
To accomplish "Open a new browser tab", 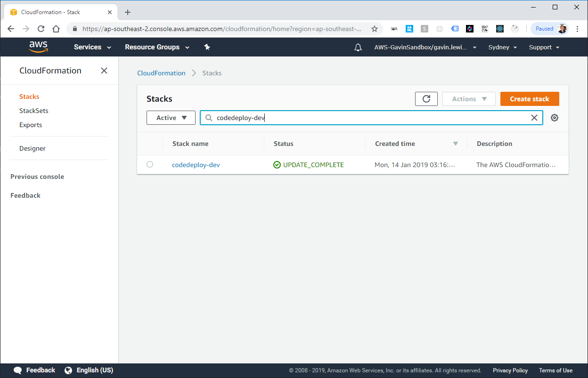I will coord(127,12).
